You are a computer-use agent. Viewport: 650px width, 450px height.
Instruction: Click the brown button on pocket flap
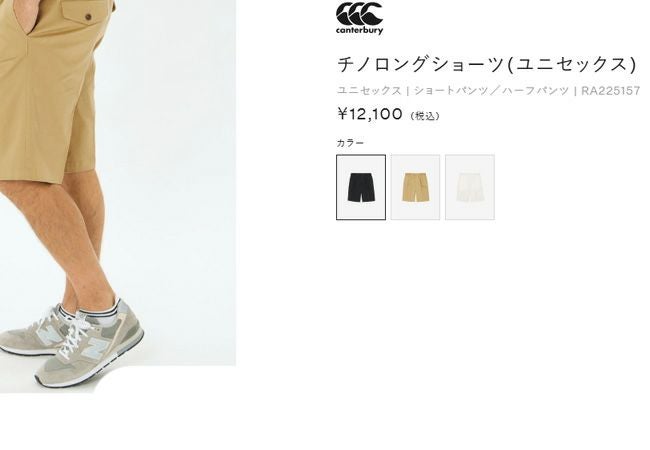pos(90,17)
